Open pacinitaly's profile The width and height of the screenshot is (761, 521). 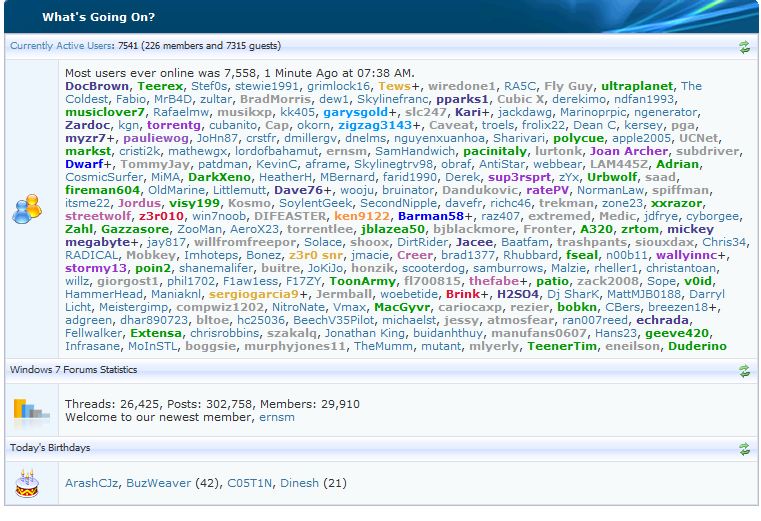495,151
